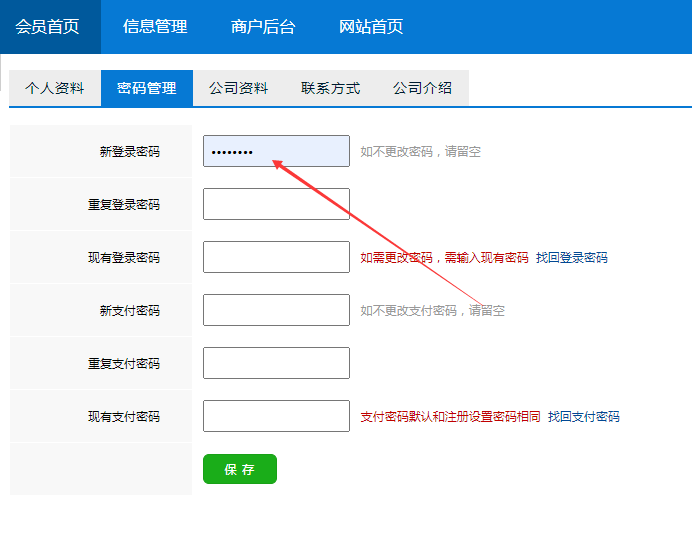Select the 现有支付密码 input box
The height and width of the screenshot is (554, 692).
coord(276,416)
